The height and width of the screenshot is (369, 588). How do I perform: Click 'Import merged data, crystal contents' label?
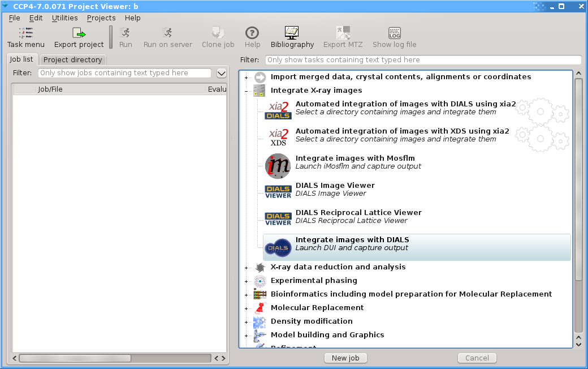pos(401,76)
